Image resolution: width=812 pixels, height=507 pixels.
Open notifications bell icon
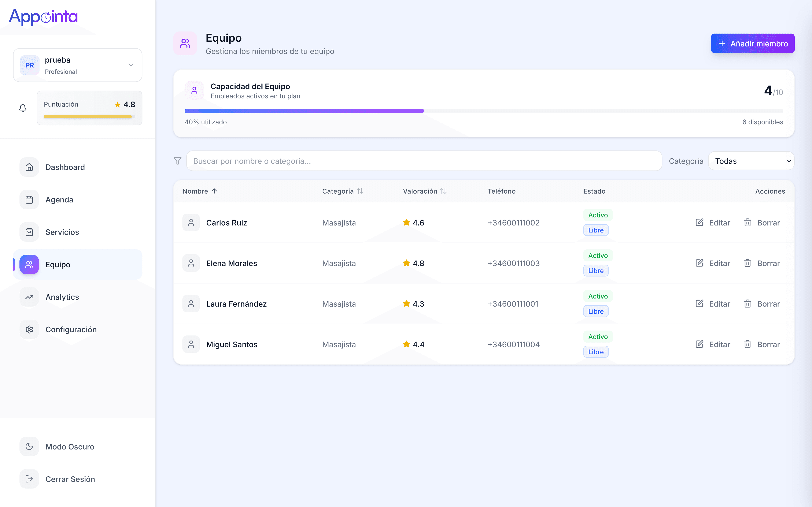click(22, 108)
